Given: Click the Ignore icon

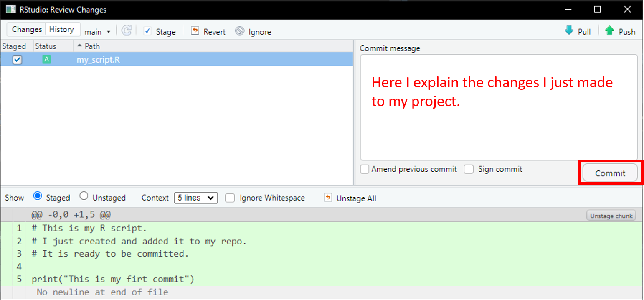Looking at the screenshot, I should [x=239, y=31].
